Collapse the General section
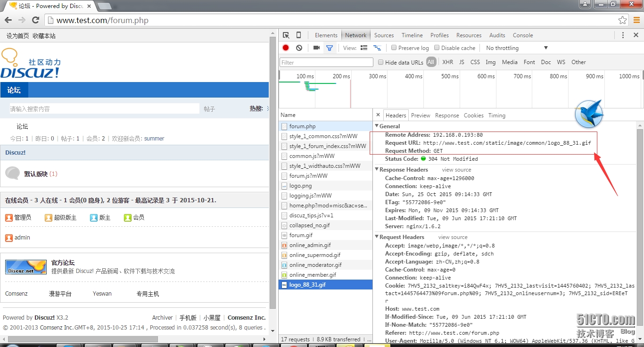Viewport: 644px width, 347px height. coord(377,126)
